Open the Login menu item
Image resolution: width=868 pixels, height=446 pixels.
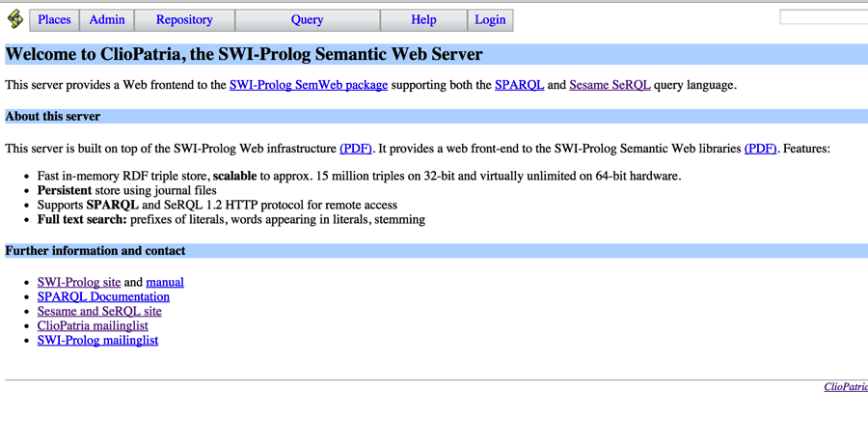click(490, 20)
